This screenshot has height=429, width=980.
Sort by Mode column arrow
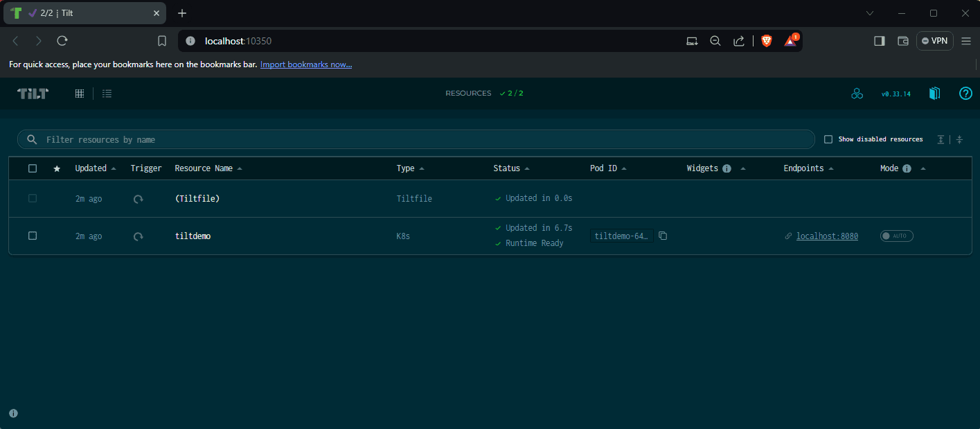(923, 168)
